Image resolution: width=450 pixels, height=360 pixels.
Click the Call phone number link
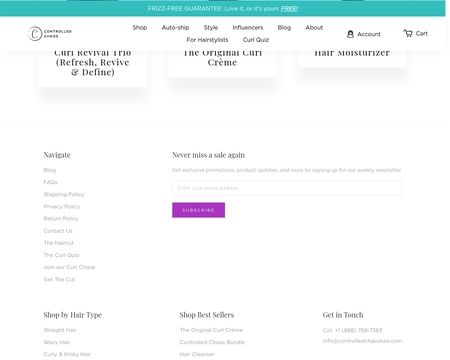coord(352,330)
